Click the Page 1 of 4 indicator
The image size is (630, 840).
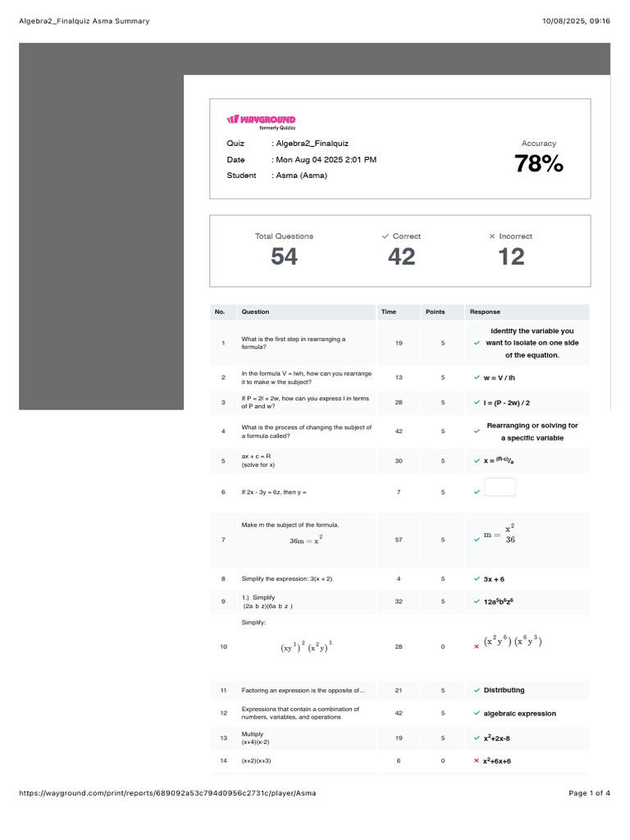(589, 793)
